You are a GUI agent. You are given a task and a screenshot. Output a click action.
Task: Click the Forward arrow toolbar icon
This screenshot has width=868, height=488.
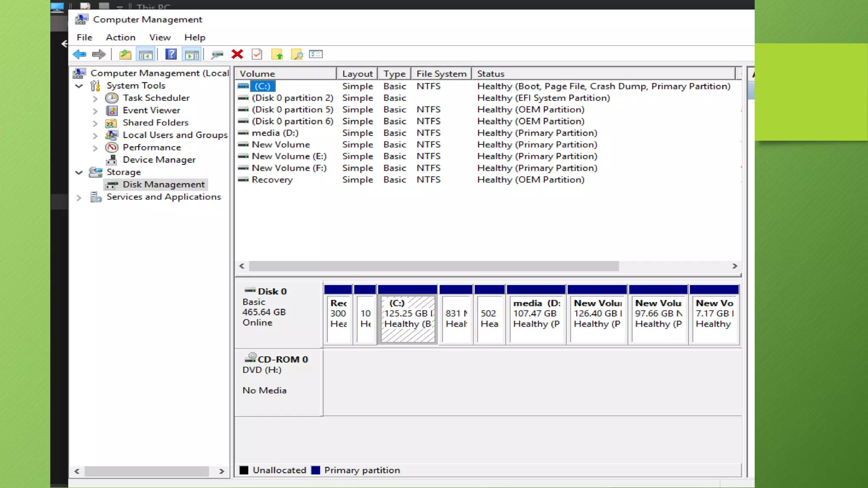click(x=99, y=54)
